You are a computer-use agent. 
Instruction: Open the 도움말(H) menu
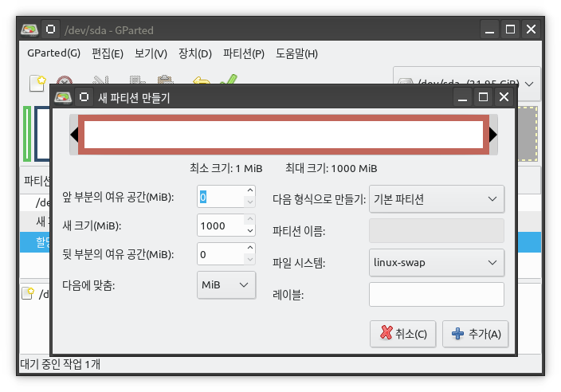296,53
